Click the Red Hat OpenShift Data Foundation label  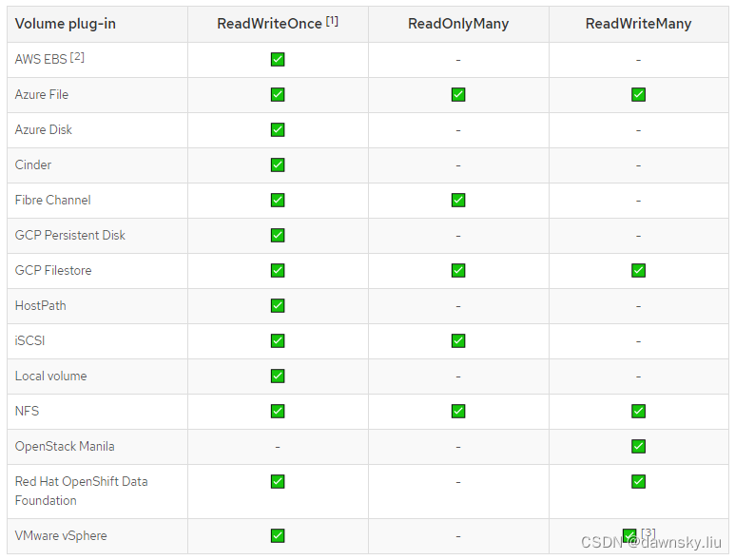81,491
